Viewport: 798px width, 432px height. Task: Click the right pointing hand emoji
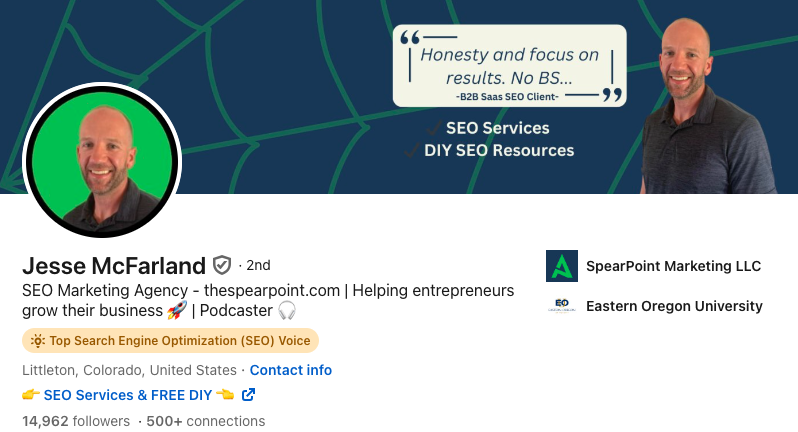[x=31, y=394]
